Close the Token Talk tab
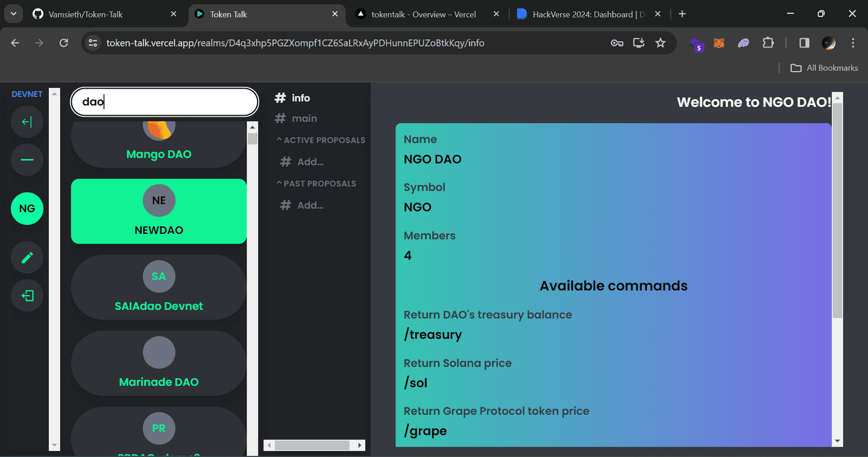868x457 pixels. tap(335, 14)
